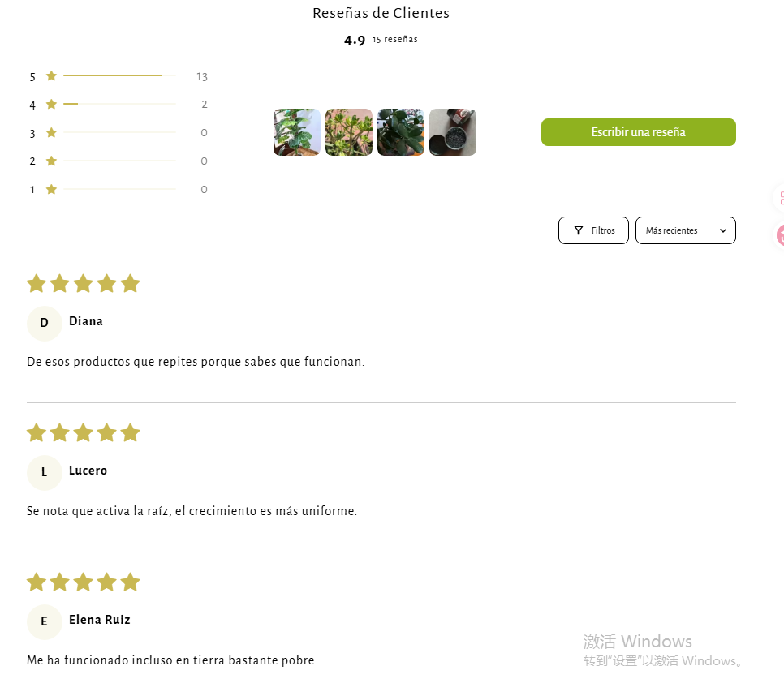Click Diana's round D avatar
784x679 pixels.
[x=44, y=323]
